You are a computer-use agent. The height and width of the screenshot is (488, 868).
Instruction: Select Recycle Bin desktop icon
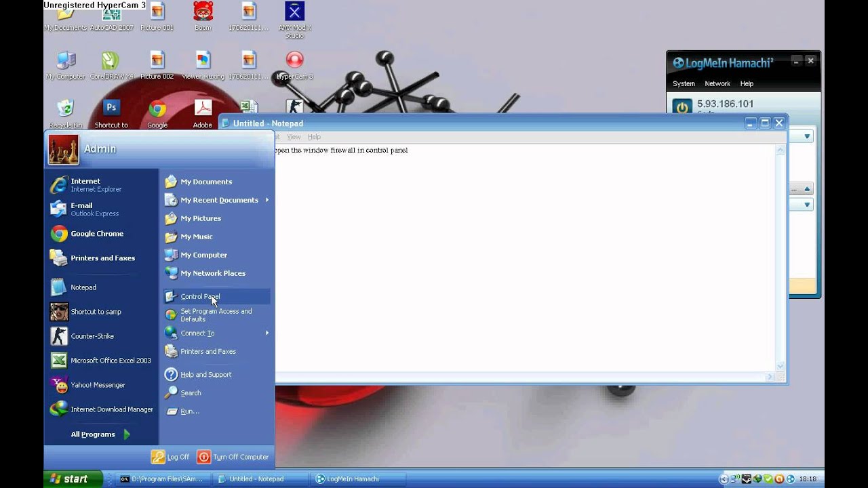click(66, 114)
